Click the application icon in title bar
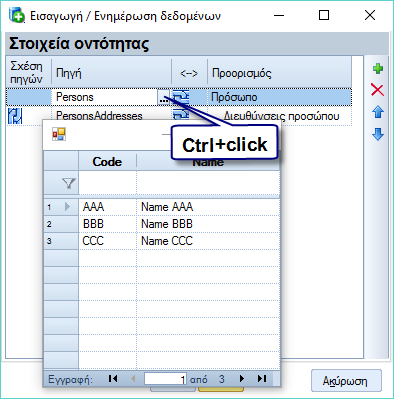Image resolution: width=394 pixels, height=399 pixels. coord(17,15)
